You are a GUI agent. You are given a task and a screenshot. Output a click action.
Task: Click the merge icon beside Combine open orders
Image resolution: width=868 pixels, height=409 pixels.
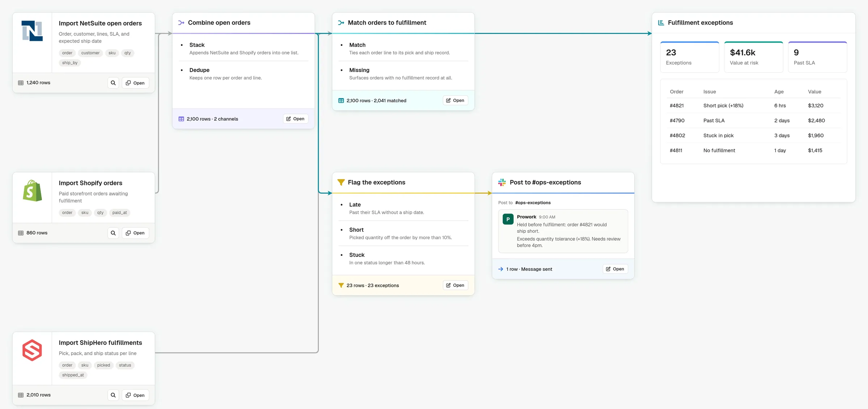click(x=181, y=23)
